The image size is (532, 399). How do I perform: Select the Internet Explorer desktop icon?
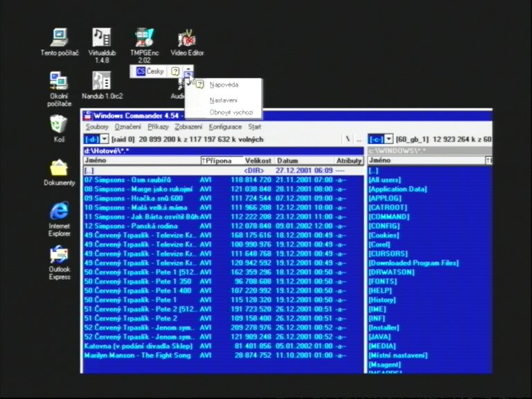(59, 219)
